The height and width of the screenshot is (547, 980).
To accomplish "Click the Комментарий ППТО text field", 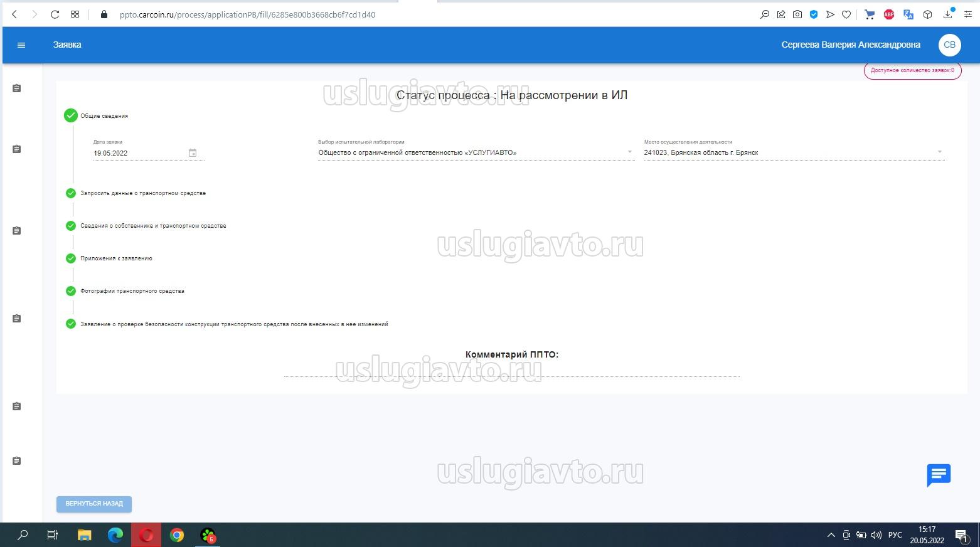I will [x=511, y=370].
